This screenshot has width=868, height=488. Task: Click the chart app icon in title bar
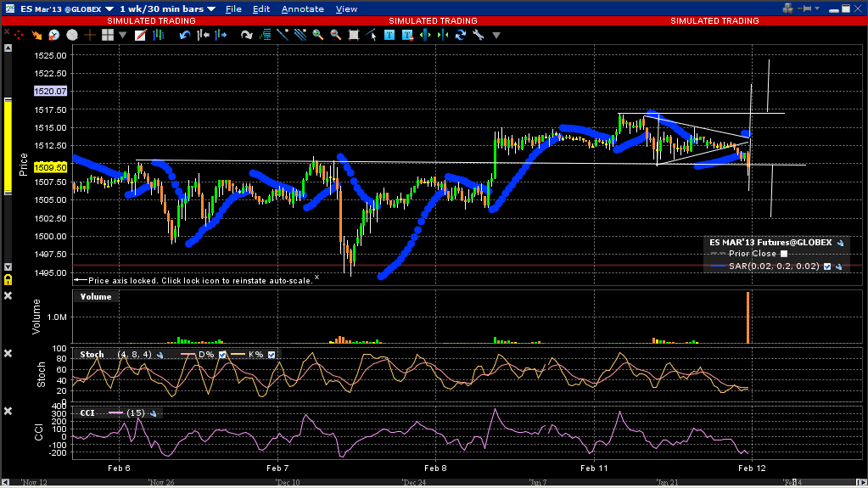pos(10,8)
